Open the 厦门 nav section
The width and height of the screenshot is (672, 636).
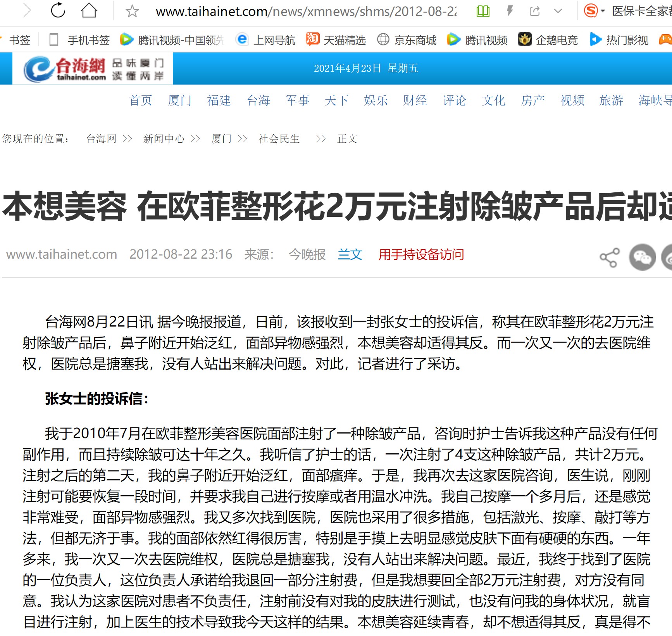coord(179,100)
